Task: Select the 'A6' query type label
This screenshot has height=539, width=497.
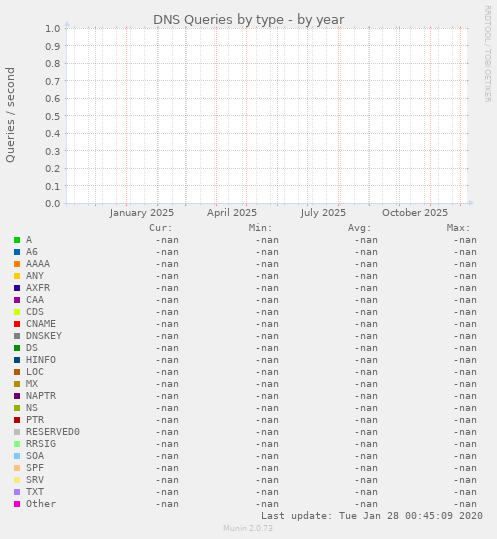Action: click(32, 252)
